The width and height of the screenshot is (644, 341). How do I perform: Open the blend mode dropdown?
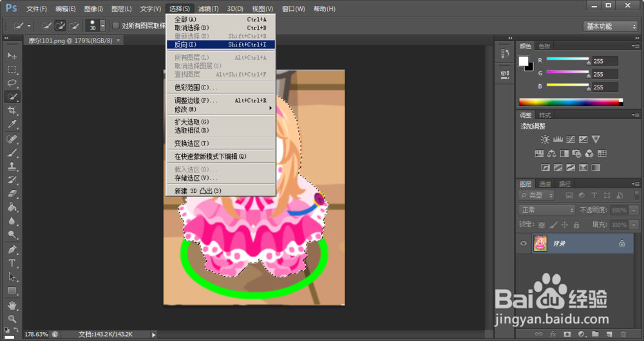(546, 210)
